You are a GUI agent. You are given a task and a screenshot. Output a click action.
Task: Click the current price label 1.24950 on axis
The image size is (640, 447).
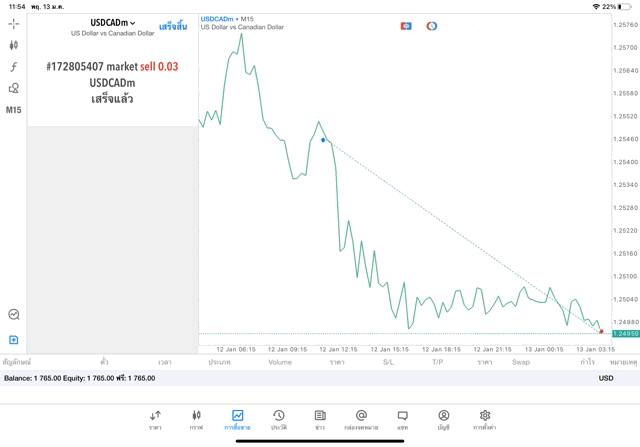pyautogui.click(x=625, y=333)
